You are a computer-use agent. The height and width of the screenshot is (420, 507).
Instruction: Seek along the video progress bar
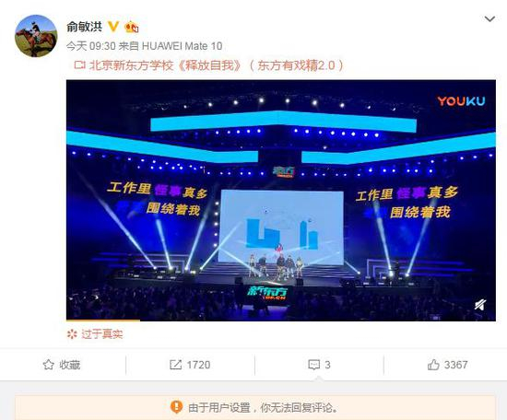[x=280, y=321]
